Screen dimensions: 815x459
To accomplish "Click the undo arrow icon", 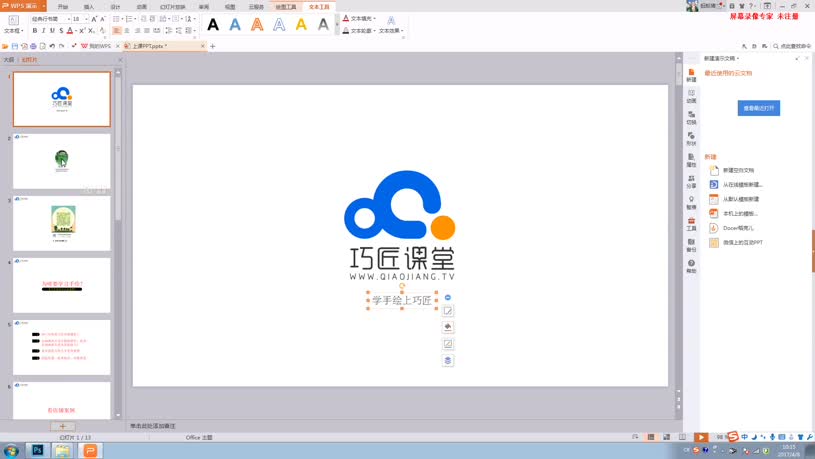I will click(x=52, y=46).
